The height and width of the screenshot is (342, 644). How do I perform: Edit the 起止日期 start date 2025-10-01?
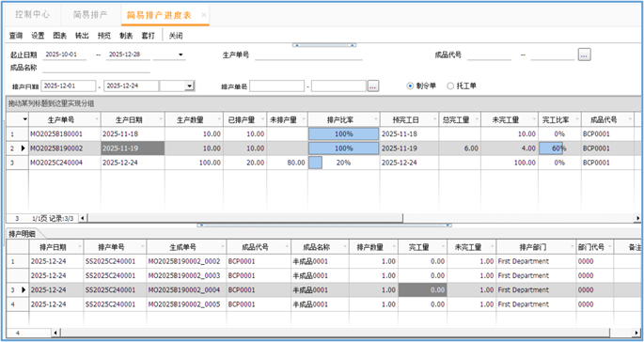[65, 54]
